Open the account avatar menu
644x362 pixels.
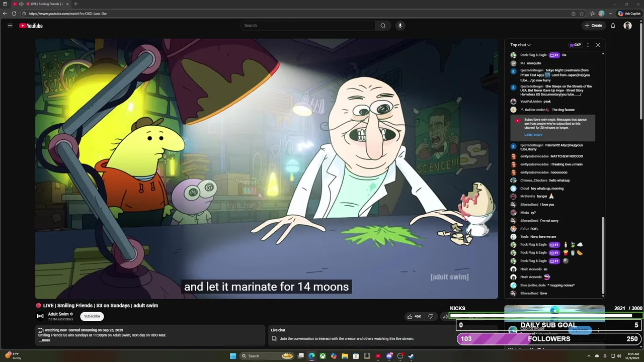[x=627, y=26]
